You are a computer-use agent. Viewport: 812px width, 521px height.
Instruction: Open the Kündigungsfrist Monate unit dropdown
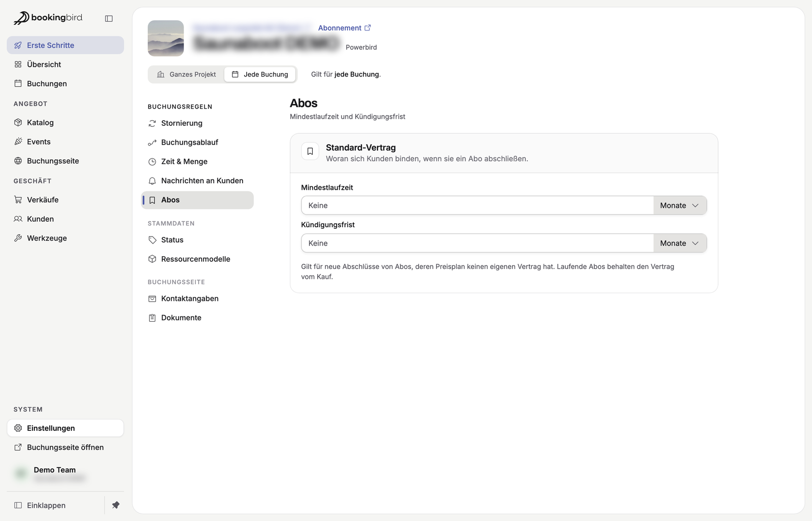pos(680,244)
